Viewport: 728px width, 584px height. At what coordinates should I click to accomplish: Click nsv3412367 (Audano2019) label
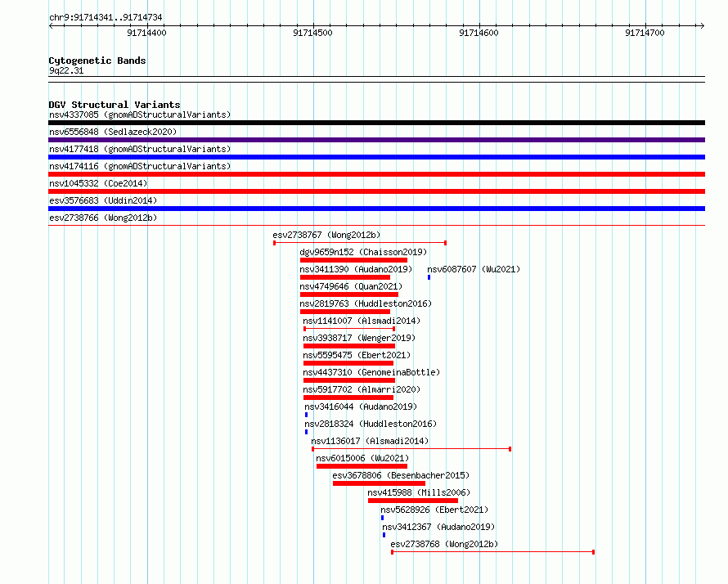438,527
